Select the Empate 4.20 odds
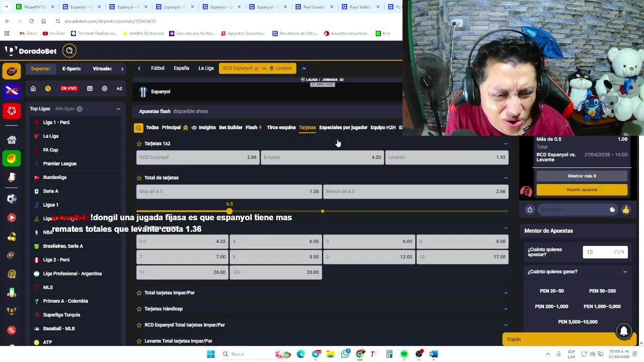644x362 pixels. [322, 157]
